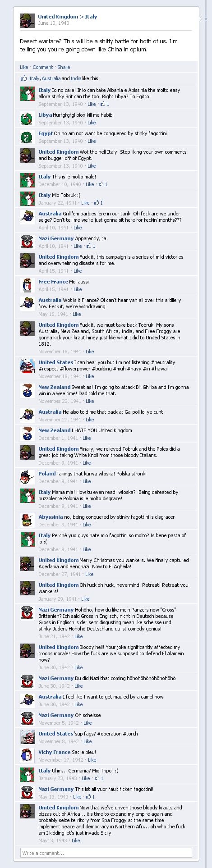Click Free France's avatar on the "Moi aussi" comment
This screenshot has width=212, height=868.
pyautogui.click(x=28, y=286)
